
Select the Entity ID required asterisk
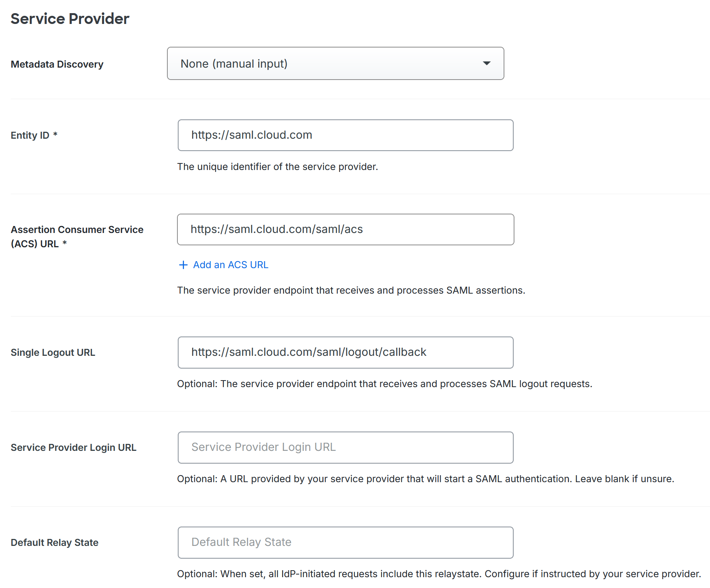pyautogui.click(x=55, y=135)
